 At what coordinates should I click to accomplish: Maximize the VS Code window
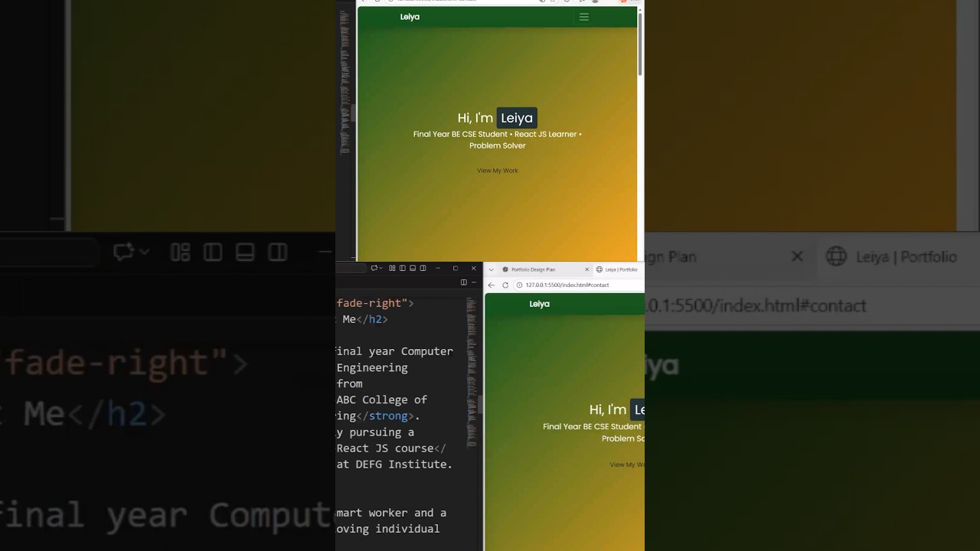456,269
